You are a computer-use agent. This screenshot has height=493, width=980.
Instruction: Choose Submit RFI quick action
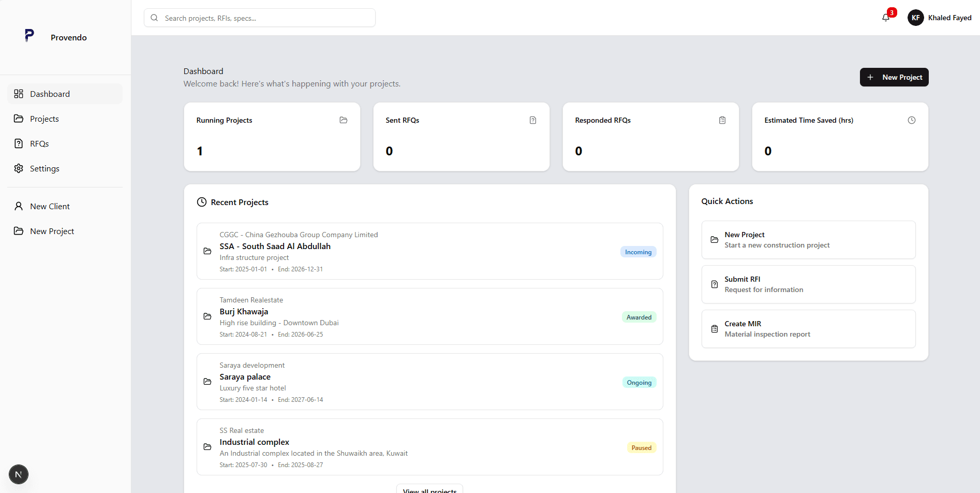(x=808, y=284)
